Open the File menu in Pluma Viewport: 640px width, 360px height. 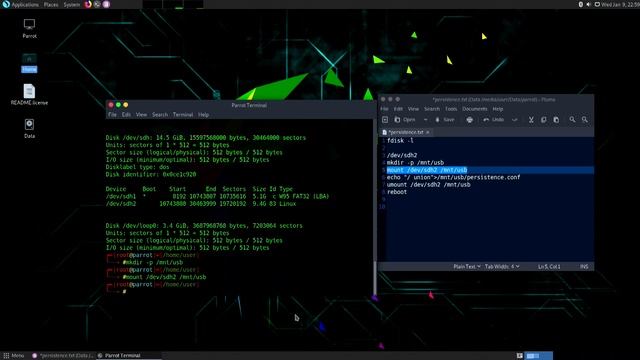click(x=384, y=109)
